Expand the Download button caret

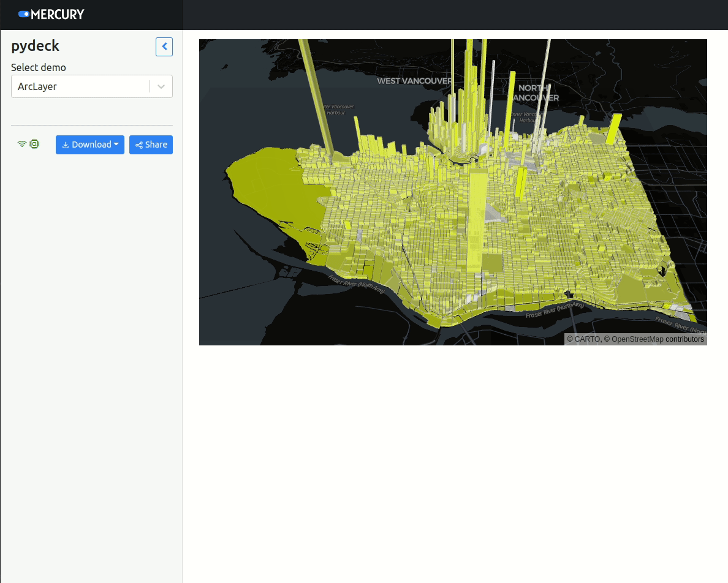coord(116,145)
